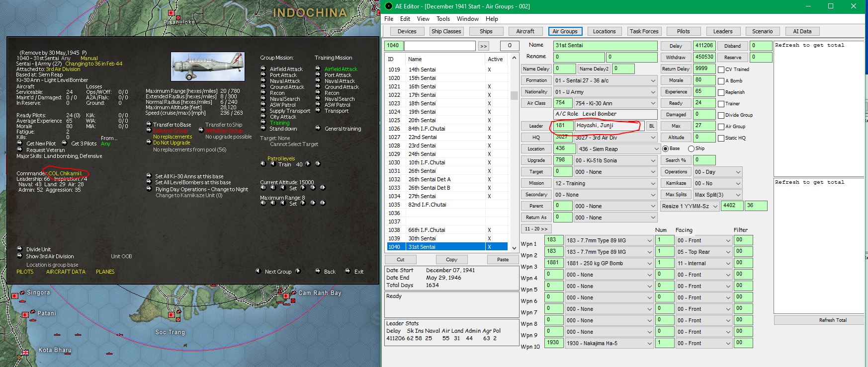868x367 pixels.
Task: Select Ship radio button
Action: pyautogui.click(x=691, y=148)
